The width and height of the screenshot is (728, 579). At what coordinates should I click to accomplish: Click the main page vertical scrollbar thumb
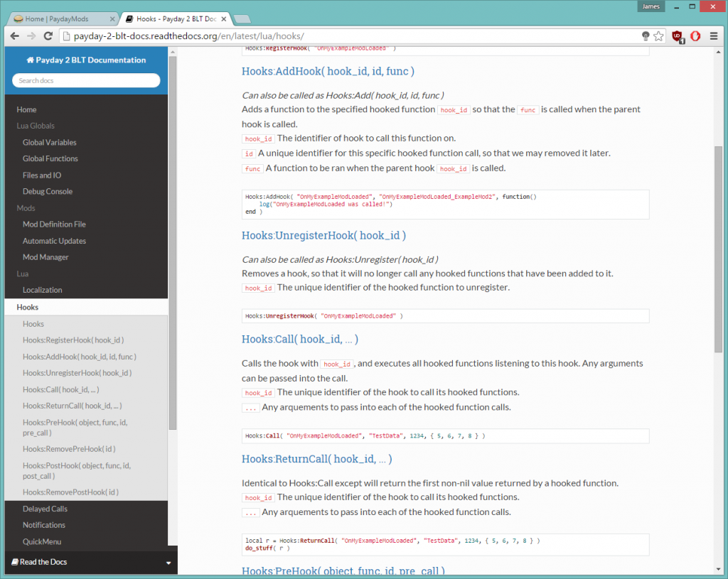click(718, 249)
